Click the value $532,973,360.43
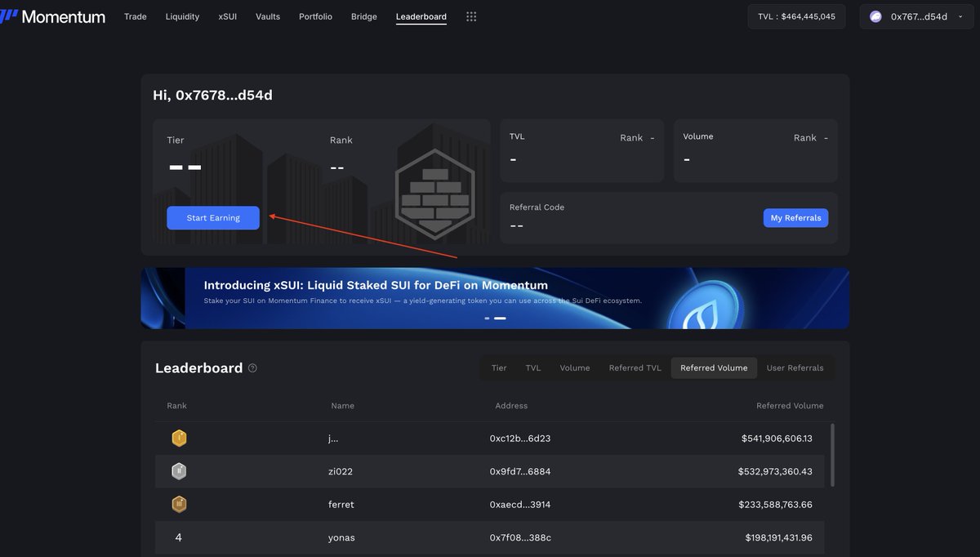The image size is (980, 557). 777,471
